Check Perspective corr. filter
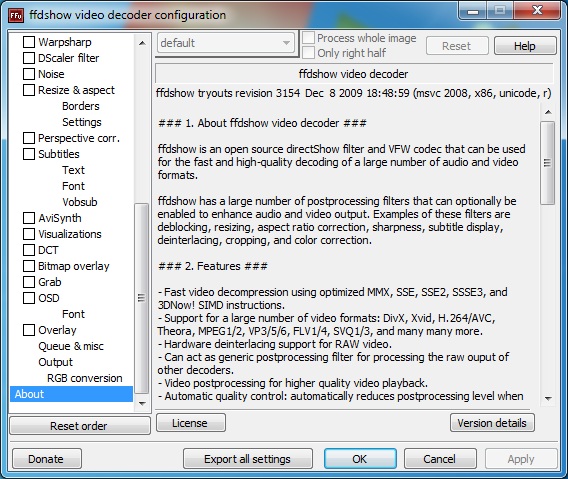 [29, 138]
